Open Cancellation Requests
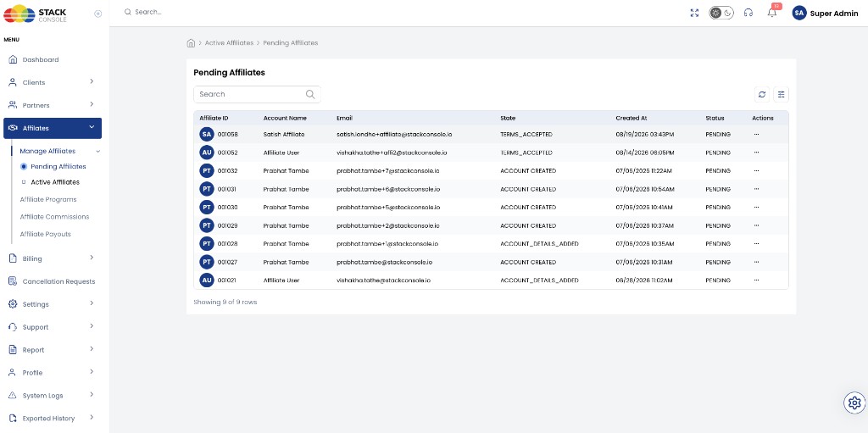The height and width of the screenshot is (433, 868). click(x=58, y=282)
